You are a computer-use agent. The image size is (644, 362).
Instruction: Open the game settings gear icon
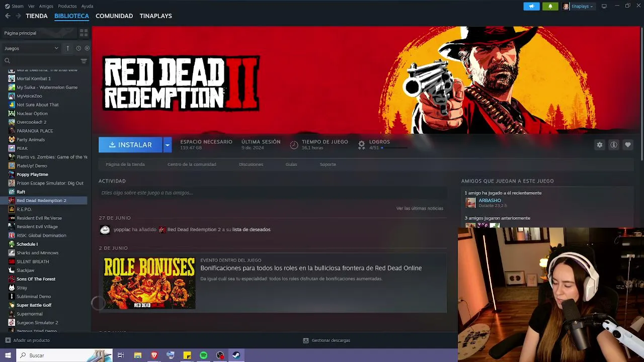point(599,145)
